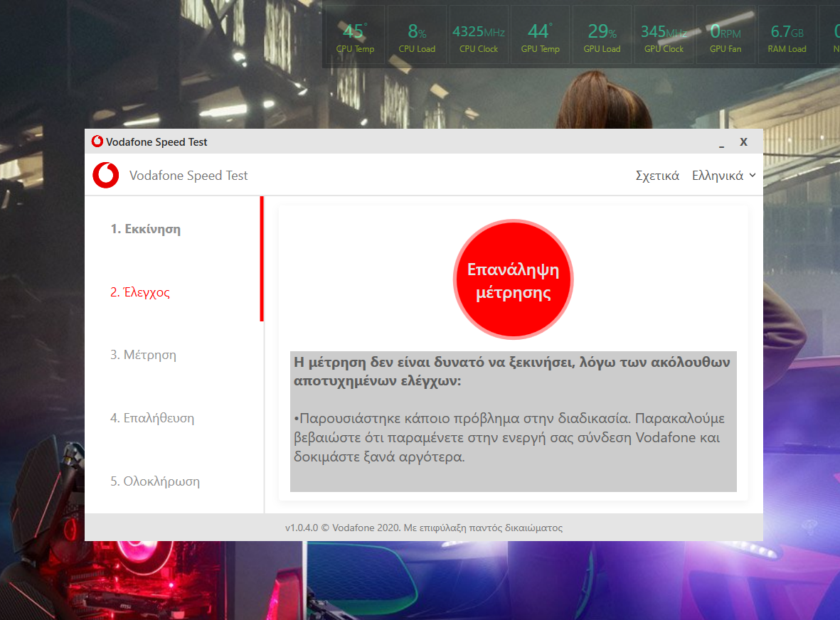
Task: Click the CPU Temp overlay widget
Action: click(x=355, y=37)
